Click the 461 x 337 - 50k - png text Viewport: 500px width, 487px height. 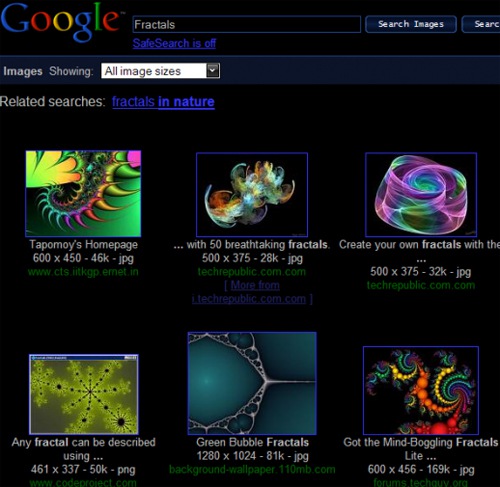tap(83, 470)
